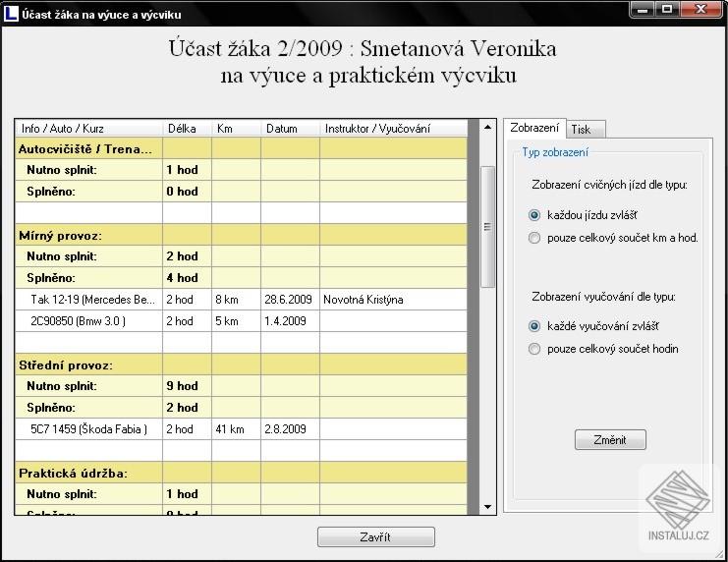Select the 'Střední provoz:' section row
The image size is (728, 562).
[241, 365]
